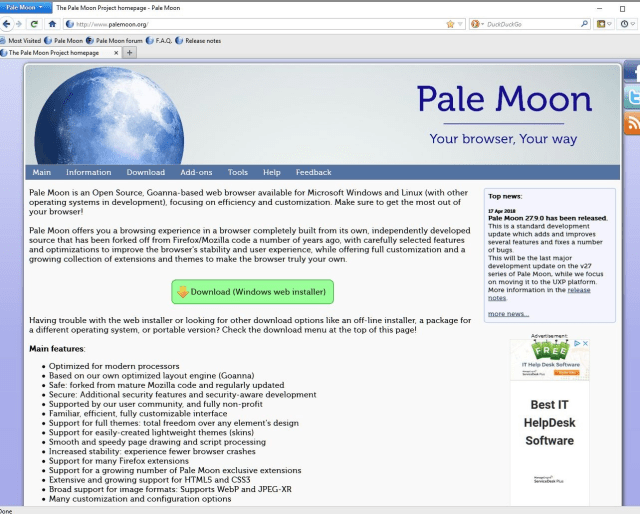Open the Tools site menu
The height and width of the screenshot is (514, 640).
coord(238,172)
